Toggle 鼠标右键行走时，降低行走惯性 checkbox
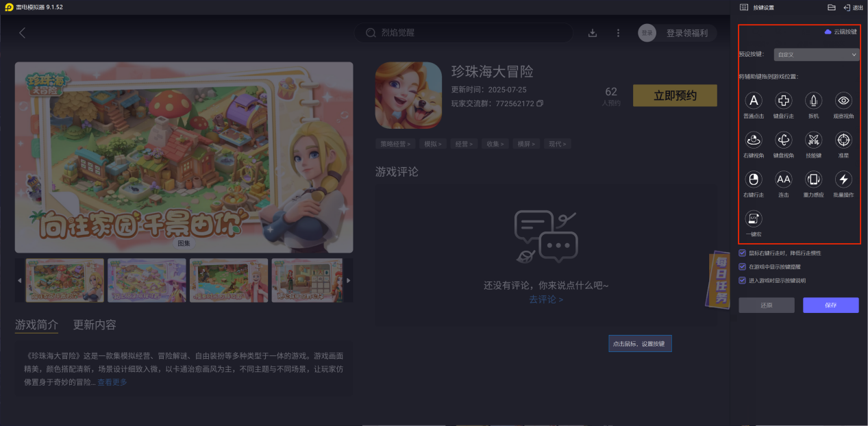The image size is (868, 426). (x=742, y=253)
